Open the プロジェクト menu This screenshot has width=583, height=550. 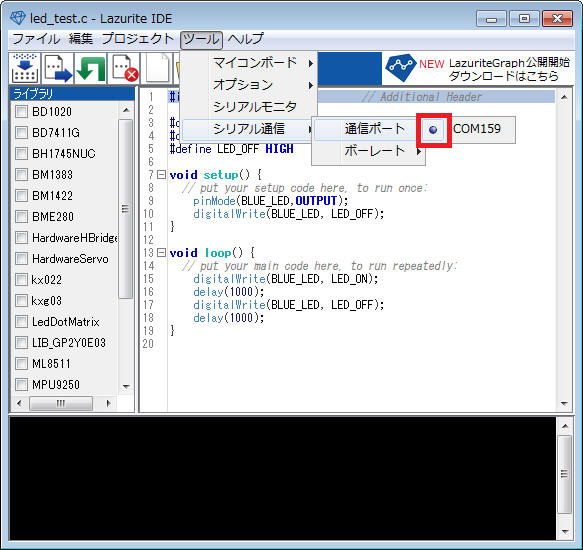tap(138, 39)
